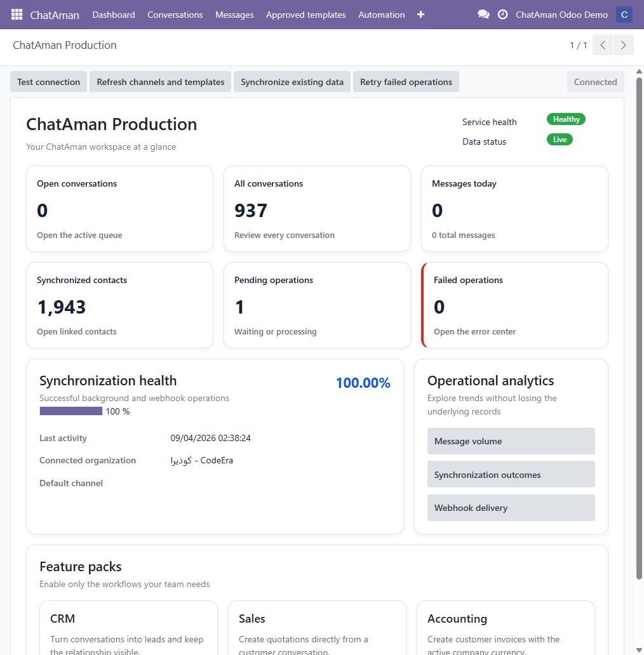Click the scrollbar down arrow
644x655 pixels.
639,650
